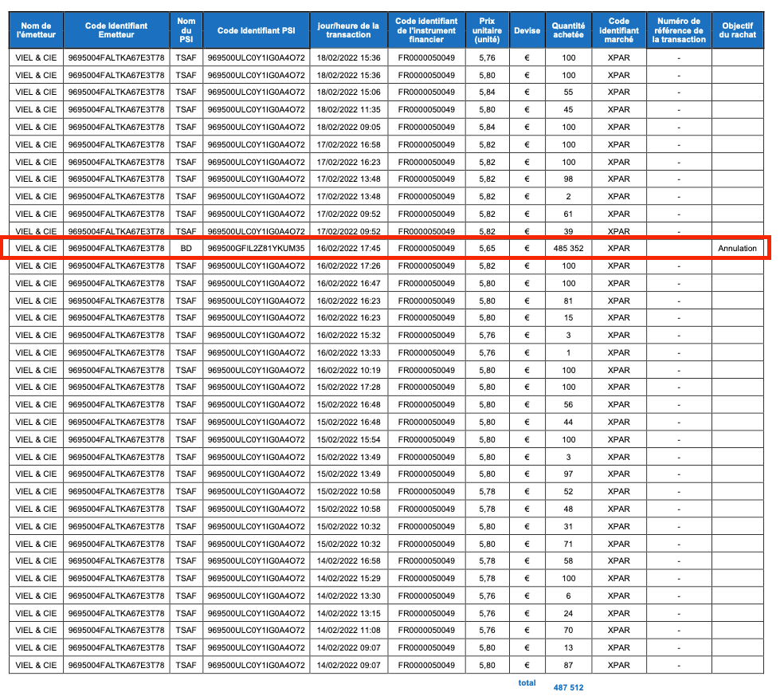Click the quantity cell '485 352'
Screen dimensions: 784x696
click(x=568, y=249)
